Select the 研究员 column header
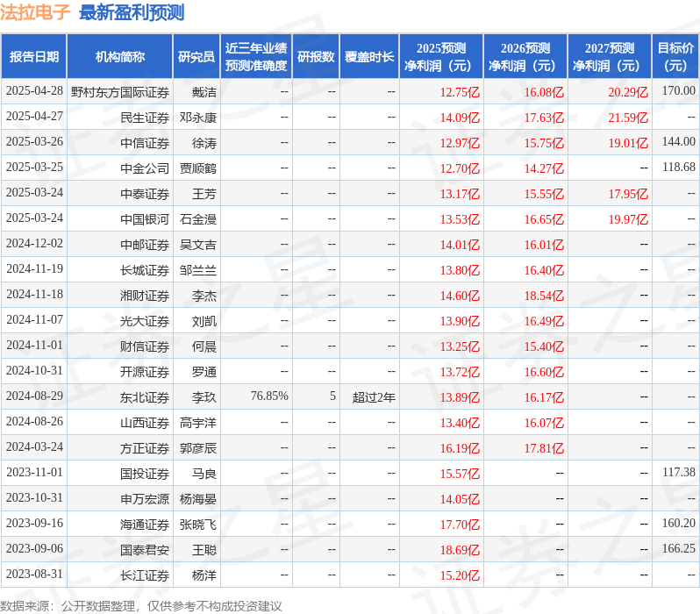The width and height of the screenshot is (700, 614). point(196,57)
